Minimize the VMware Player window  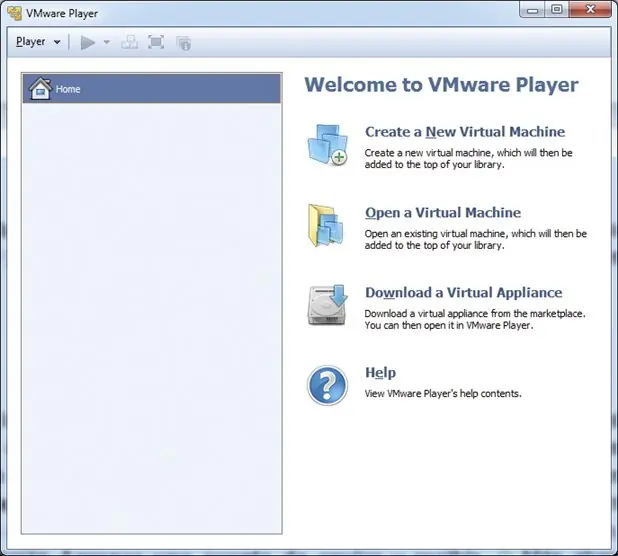pyautogui.click(x=532, y=10)
